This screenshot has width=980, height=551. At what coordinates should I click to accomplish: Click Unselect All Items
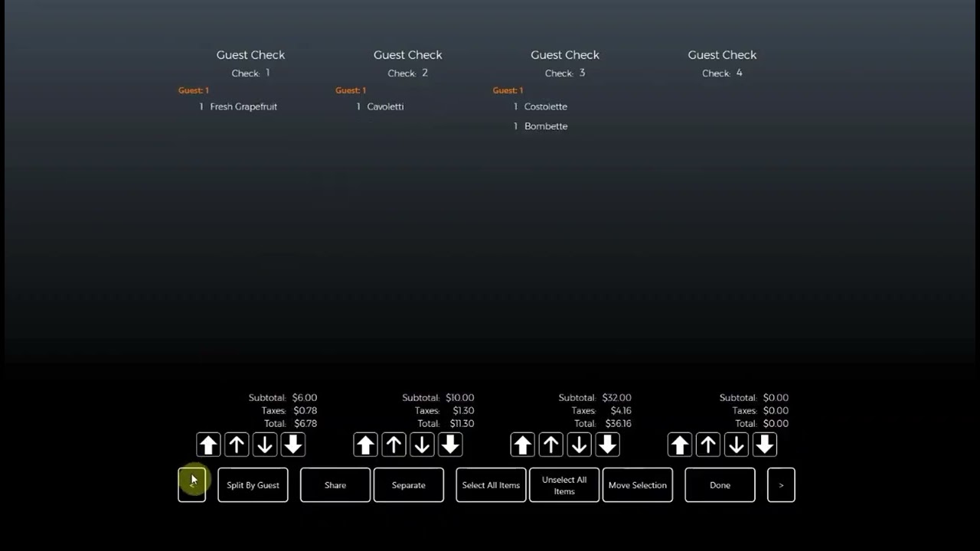click(x=564, y=485)
